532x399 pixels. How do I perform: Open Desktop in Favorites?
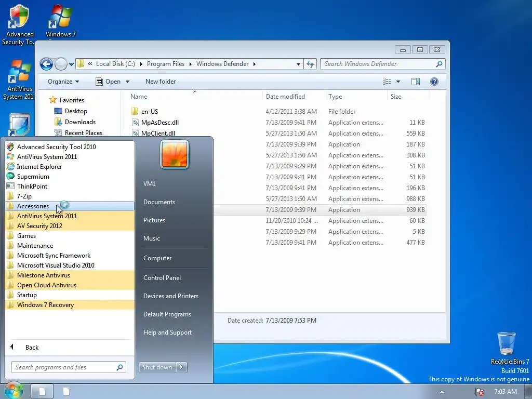coord(76,111)
